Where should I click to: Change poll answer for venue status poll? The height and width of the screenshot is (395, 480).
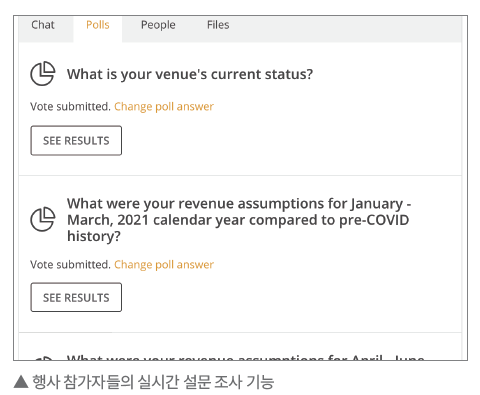[164, 107]
